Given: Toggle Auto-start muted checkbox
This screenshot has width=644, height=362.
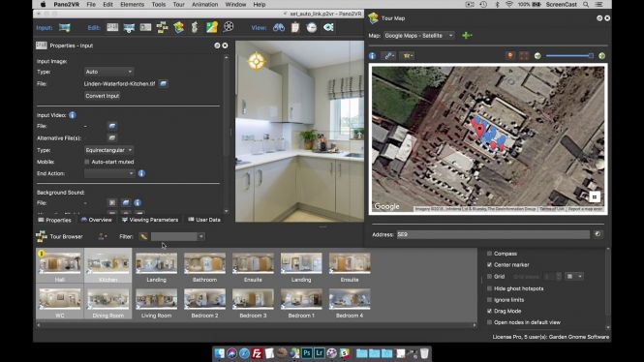Looking at the screenshot, I should pos(86,162).
